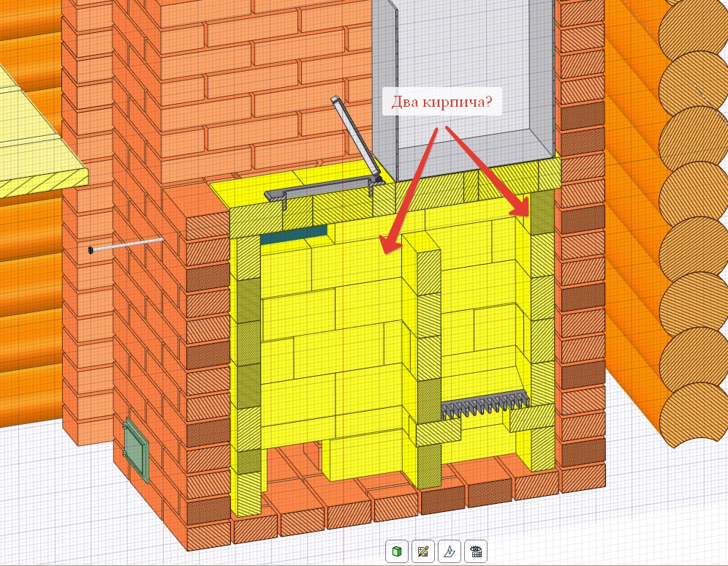Open the grid edit pencil tool
This screenshot has height=566, width=728.
tap(423, 551)
